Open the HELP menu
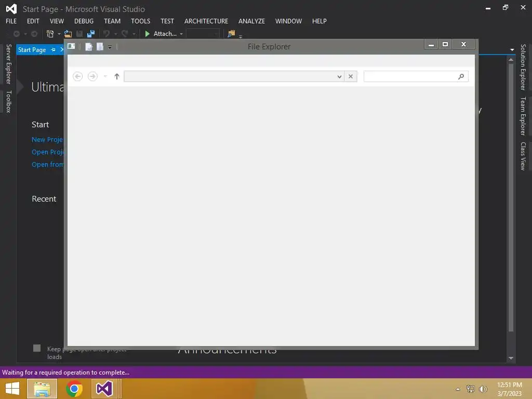The width and height of the screenshot is (532, 399). tap(320, 21)
